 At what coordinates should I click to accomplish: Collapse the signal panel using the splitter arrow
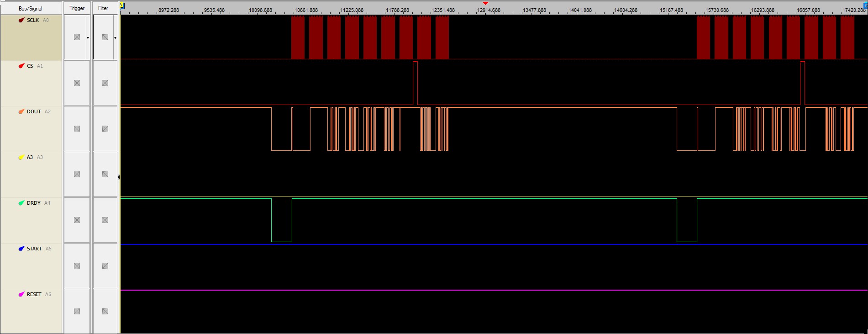click(x=119, y=177)
